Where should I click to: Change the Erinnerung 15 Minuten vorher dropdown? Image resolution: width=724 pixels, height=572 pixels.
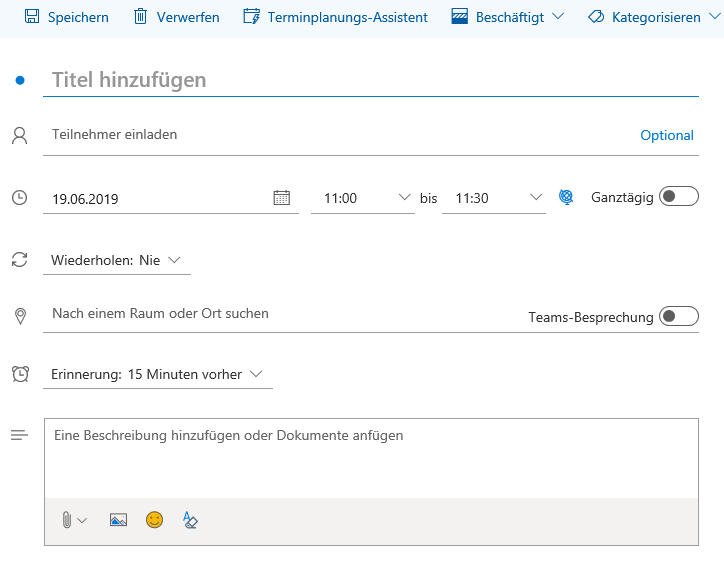click(x=157, y=374)
